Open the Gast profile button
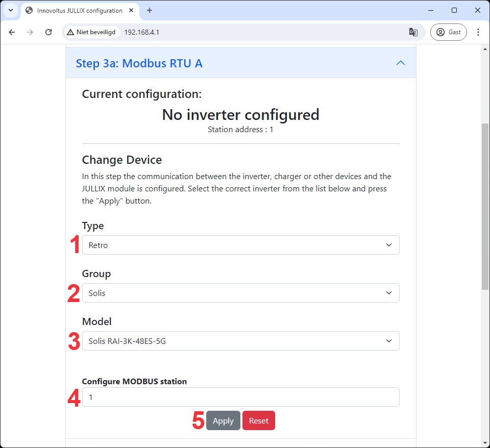This screenshot has width=490, height=448. (x=448, y=32)
